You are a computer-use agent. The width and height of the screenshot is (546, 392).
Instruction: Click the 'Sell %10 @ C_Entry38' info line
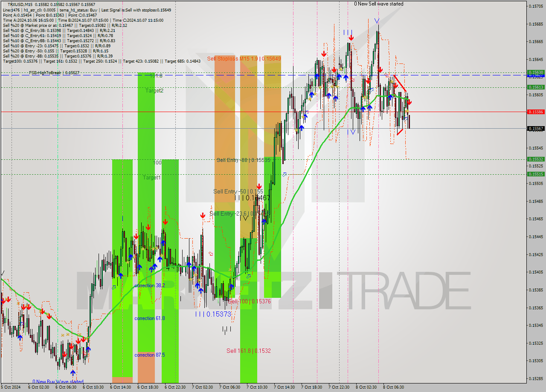(58, 30)
